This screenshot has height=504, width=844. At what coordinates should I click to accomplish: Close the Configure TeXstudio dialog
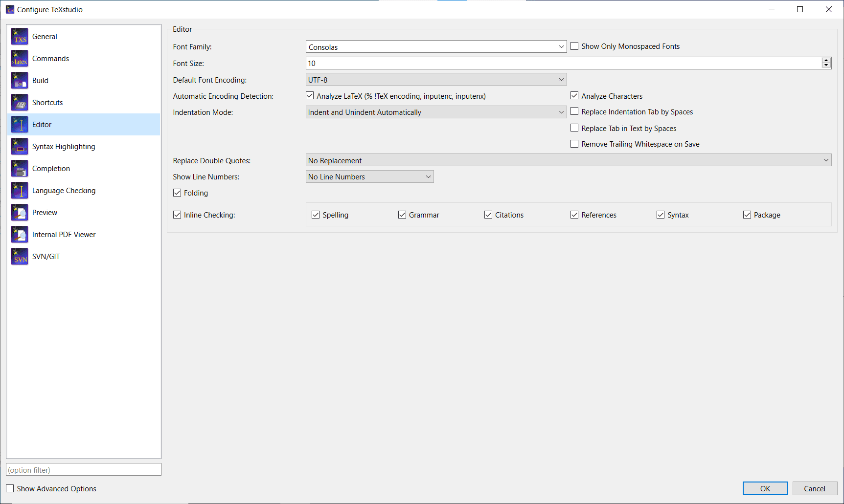point(829,9)
